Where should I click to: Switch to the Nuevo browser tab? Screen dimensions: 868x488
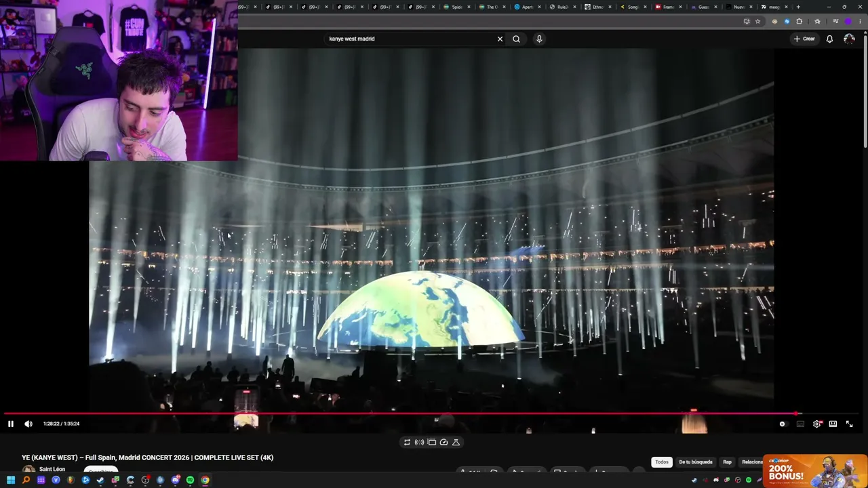pyautogui.click(x=739, y=7)
